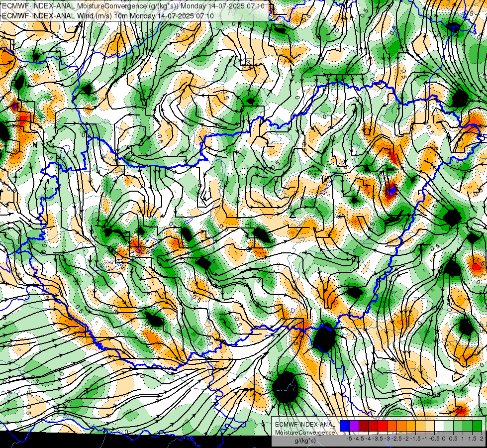Click the -5 tick label on the legend
The width and height of the screenshot is (487, 448).
[x=349, y=439]
